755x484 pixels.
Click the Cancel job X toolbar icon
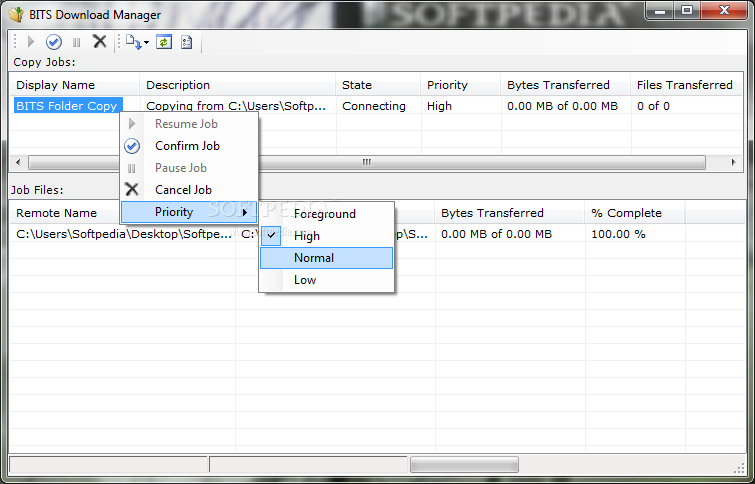[x=100, y=41]
